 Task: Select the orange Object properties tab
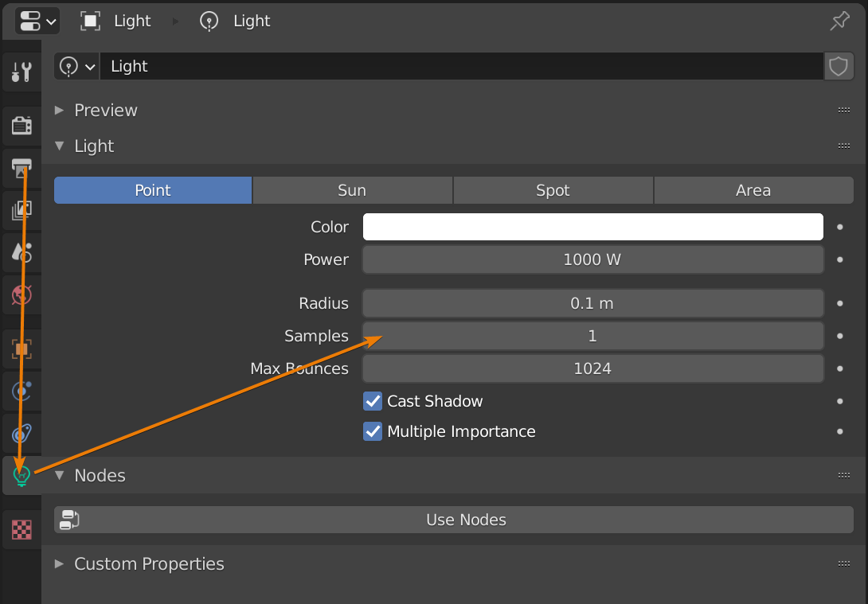pyautogui.click(x=22, y=348)
